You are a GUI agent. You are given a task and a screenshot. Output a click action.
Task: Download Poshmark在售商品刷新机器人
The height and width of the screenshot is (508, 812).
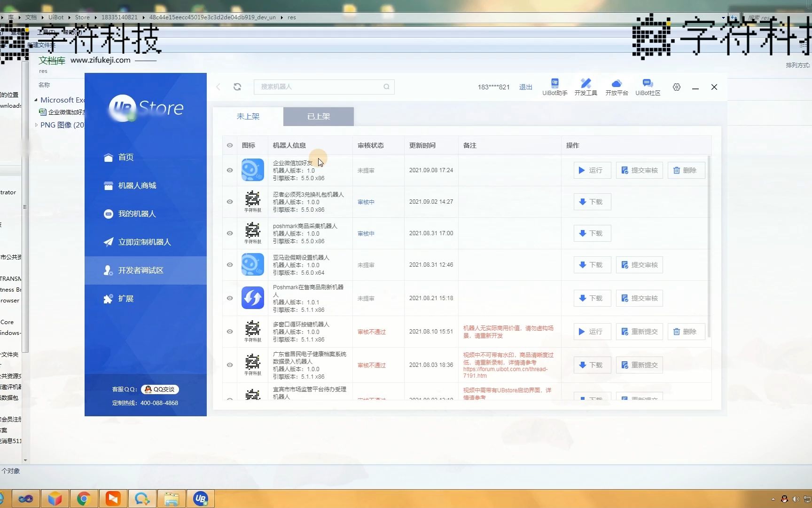(x=592, y=298)
